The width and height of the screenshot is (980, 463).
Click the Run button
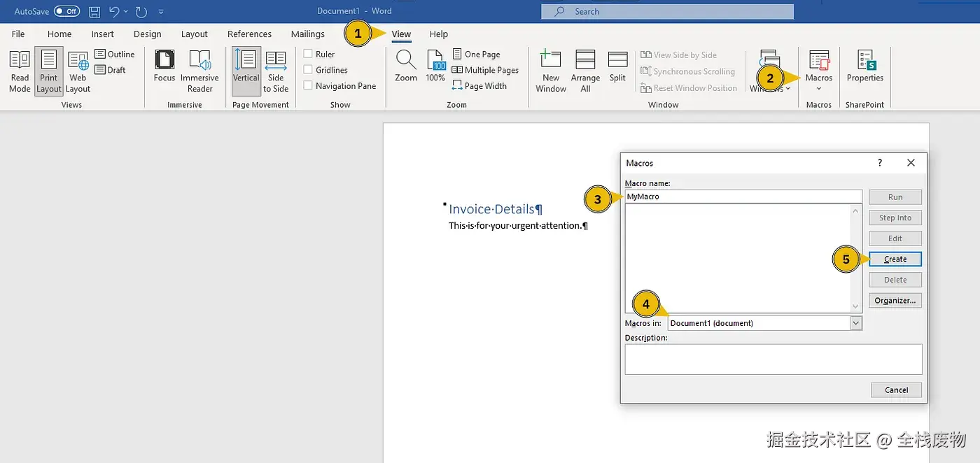coord(895,197)
